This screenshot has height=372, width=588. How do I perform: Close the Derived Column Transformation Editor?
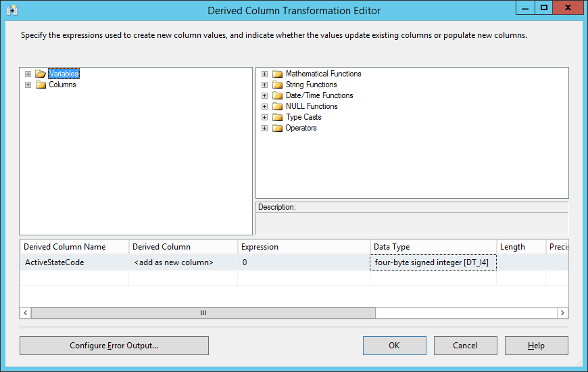click(x=568, y=8)
